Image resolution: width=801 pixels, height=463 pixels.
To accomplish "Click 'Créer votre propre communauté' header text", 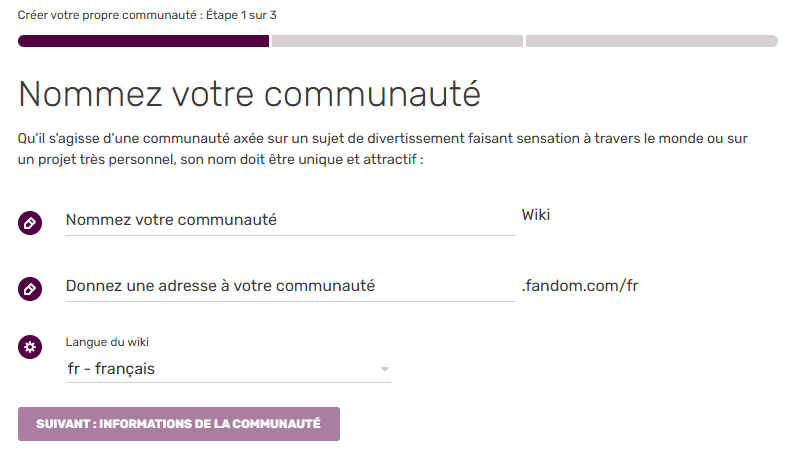I will [x=100, y=16].
